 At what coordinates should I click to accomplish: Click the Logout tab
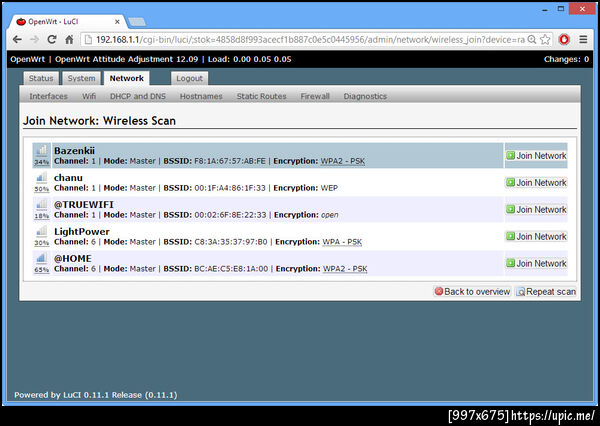point(189,78)
